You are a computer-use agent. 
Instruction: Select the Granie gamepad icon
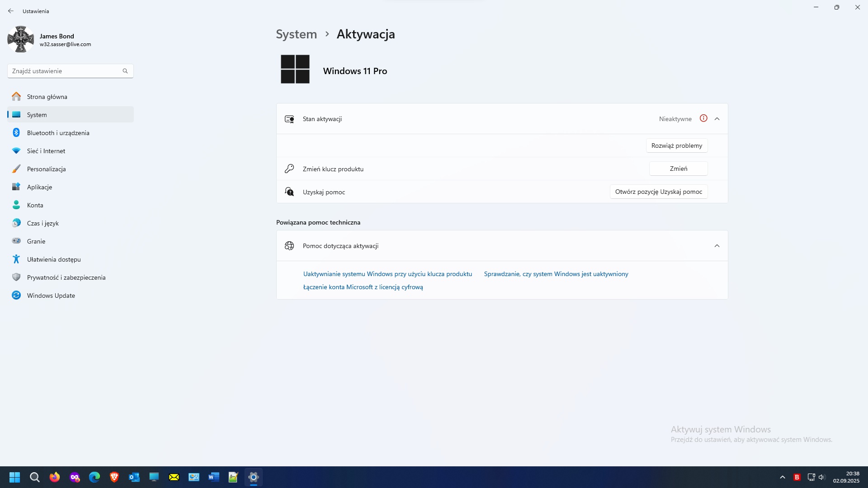[x=16, y=241]
